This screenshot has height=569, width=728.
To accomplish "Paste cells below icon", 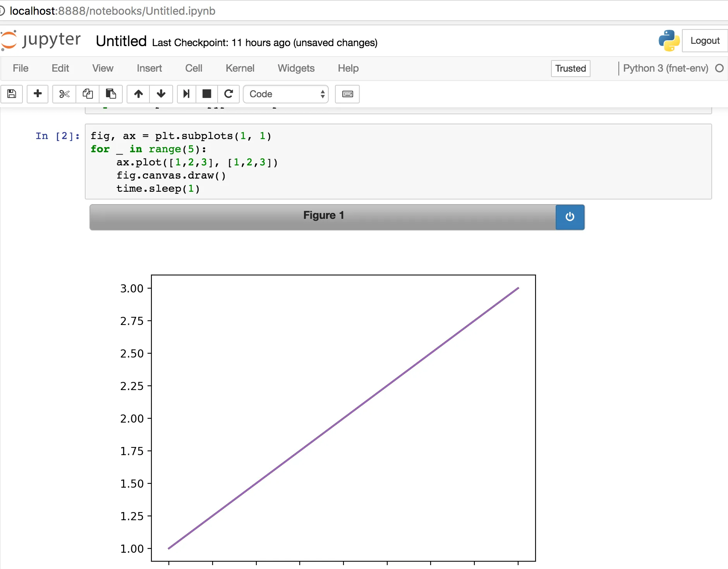I will tap(111, 94).
